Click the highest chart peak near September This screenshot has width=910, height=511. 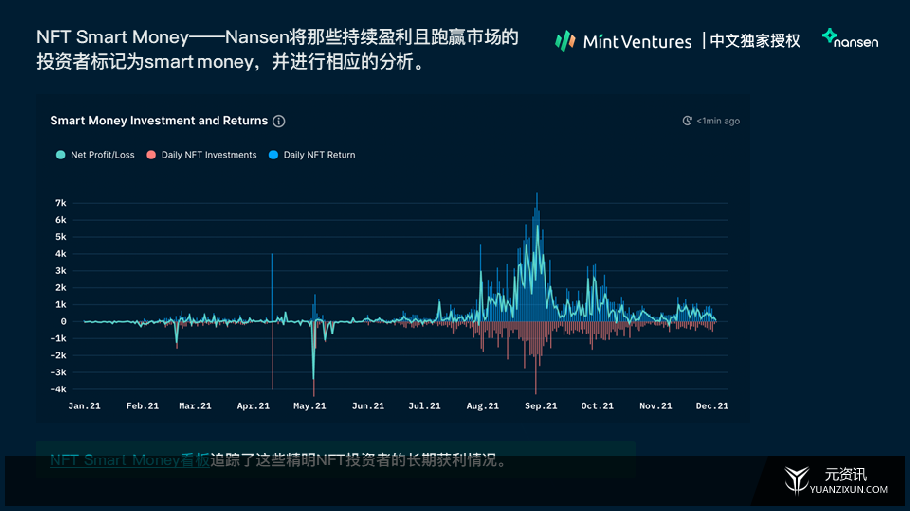coord(537,200)
